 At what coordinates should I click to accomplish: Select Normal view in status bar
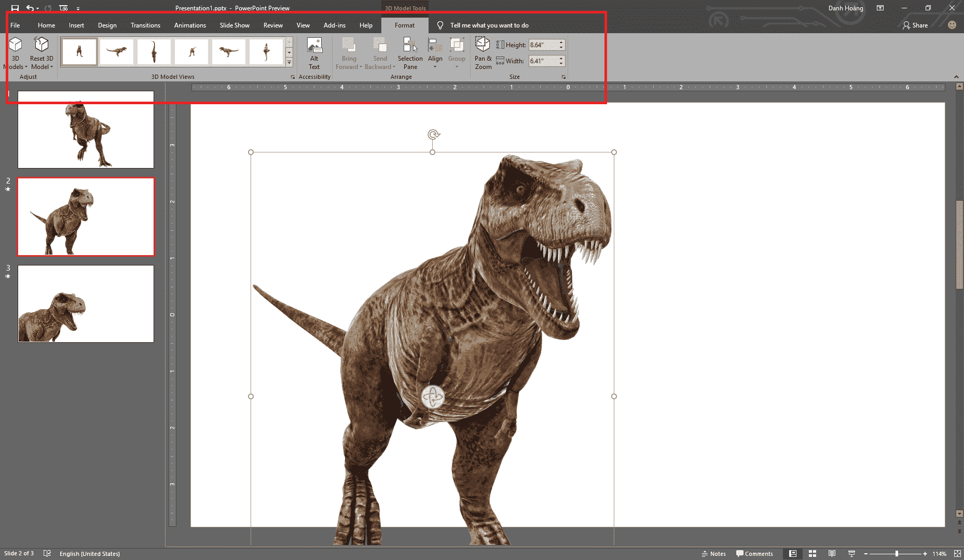pyautogui.click(x=793, y=554)
